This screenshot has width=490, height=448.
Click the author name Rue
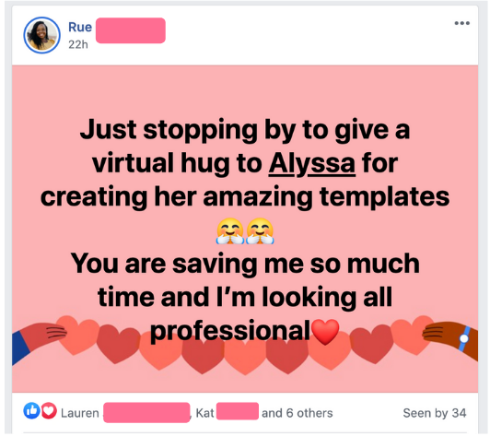(x=80, y=28)
